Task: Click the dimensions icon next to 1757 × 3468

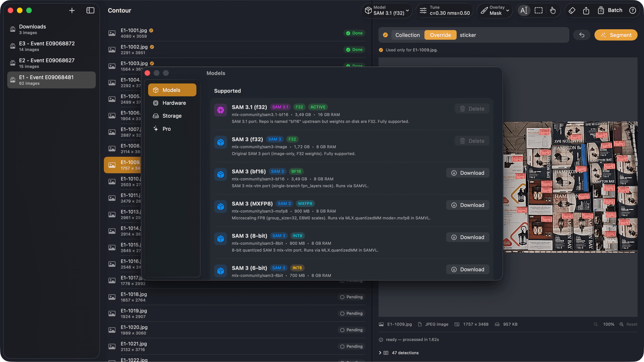Action: coord(457,324)
